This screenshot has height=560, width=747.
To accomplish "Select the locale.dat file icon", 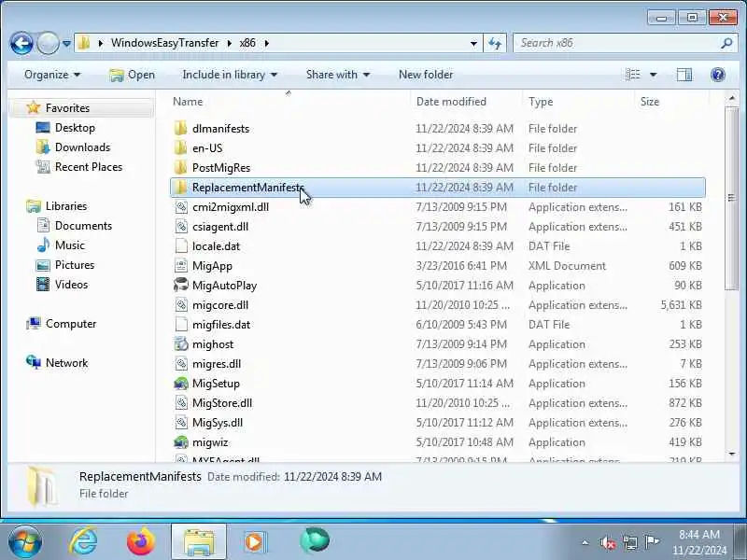I will tap(181, 246).
